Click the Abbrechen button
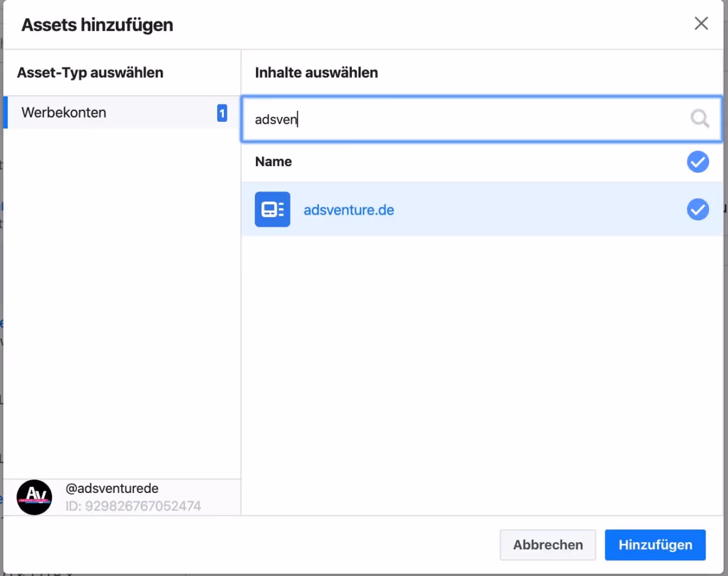This screenshot has width=728, height=576. [548, 544]
